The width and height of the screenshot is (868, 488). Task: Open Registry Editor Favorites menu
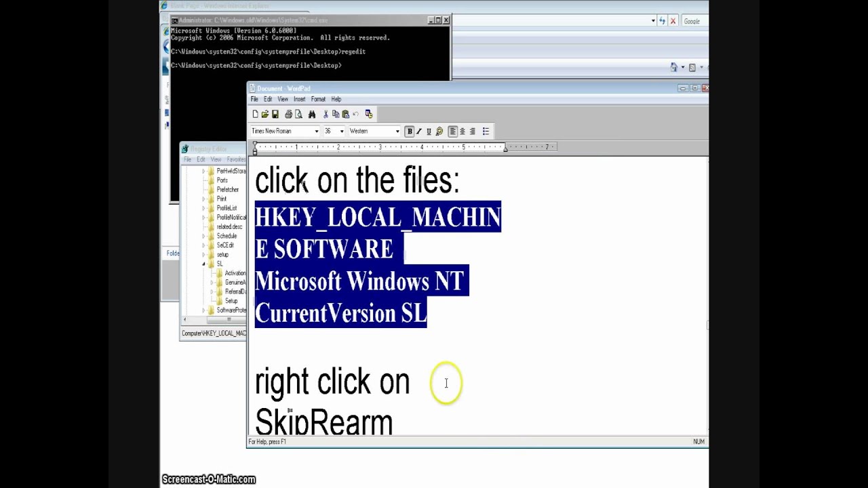point(236,159)
